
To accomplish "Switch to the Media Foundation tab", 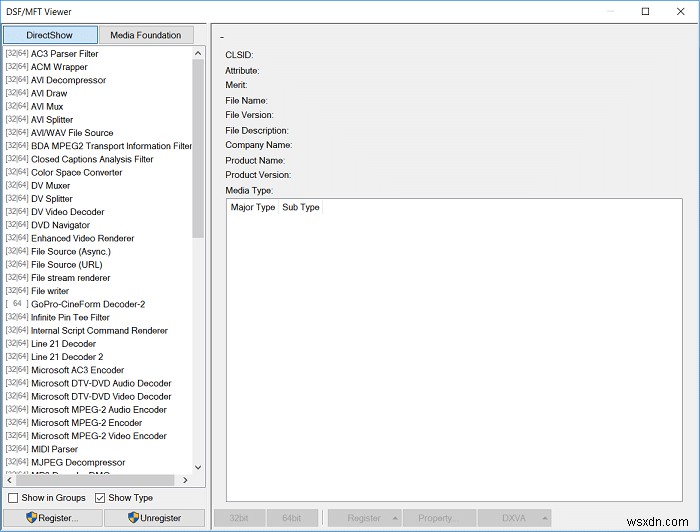I will point(146,35).
